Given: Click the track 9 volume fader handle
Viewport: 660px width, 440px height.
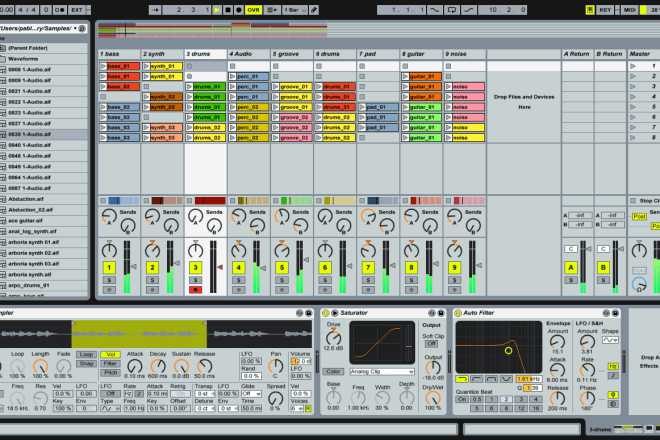Looking at the screenshot, I should pos(479,266).
